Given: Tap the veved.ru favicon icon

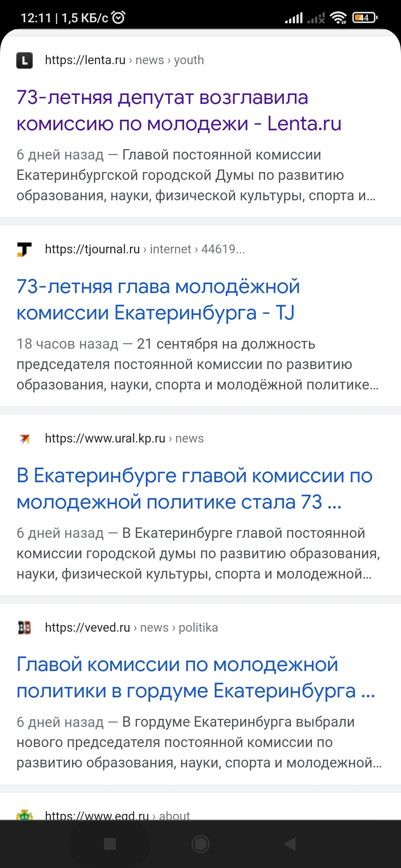Looking at the screenshot, I should (x=25, y=628).
